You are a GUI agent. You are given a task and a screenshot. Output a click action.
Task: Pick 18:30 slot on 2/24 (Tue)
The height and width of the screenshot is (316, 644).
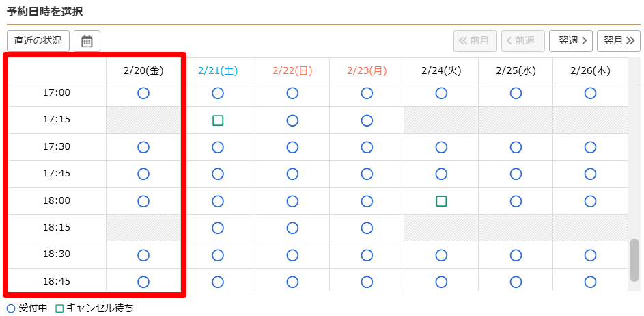pos(441,255)
